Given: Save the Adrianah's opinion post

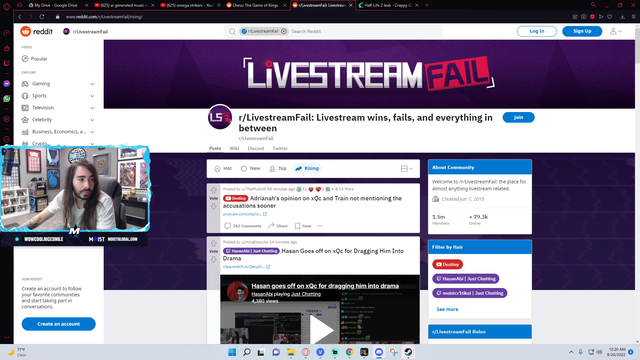Looking at the screenshot, I should coord(303,226).
